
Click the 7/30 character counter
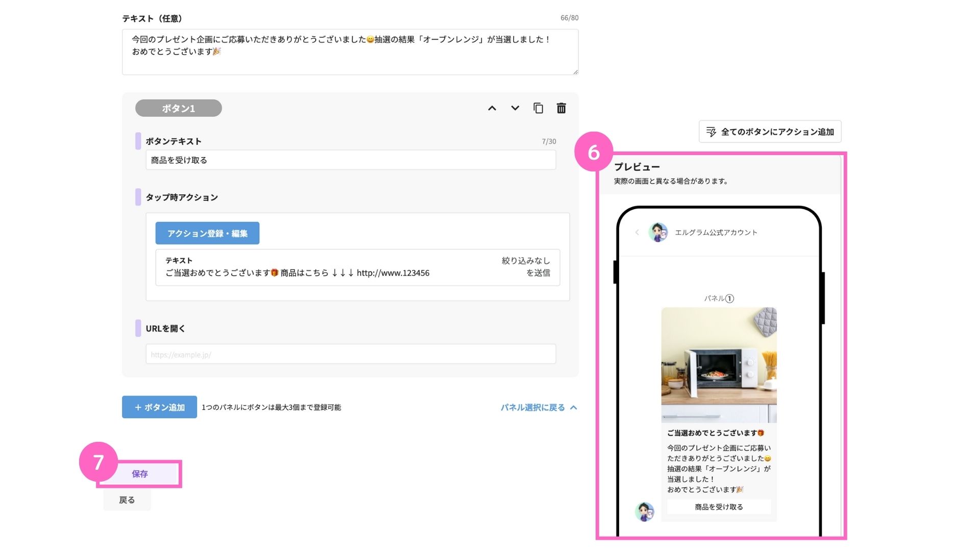point(549,141)
